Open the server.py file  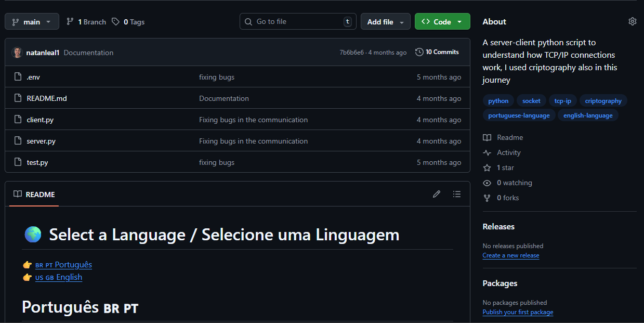[41, 141]
